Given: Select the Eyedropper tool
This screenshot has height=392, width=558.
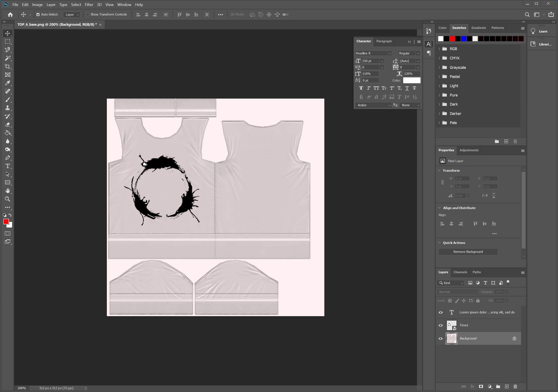Looking at the screenshot, I should (x=7, y=83).
